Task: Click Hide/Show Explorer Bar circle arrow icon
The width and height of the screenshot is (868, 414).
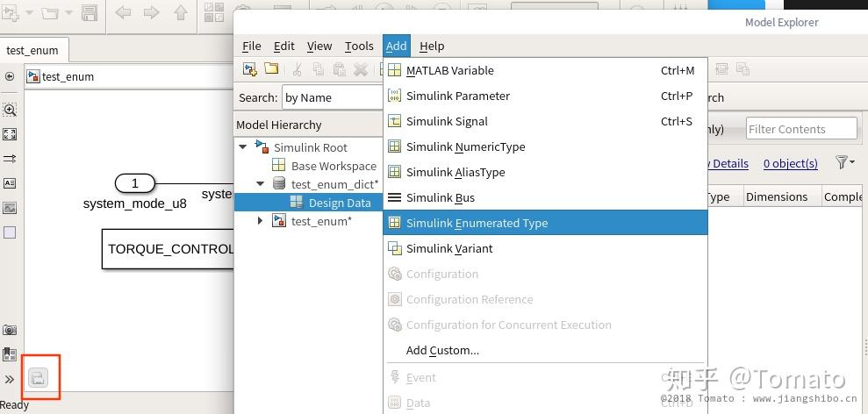Action: pyautogui.click(x=10, y=76)
